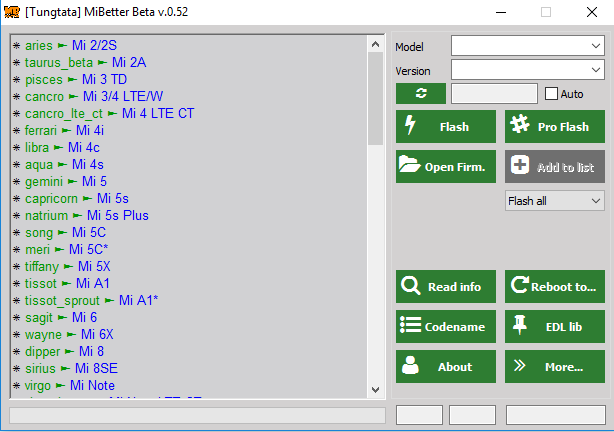Click the Flash button label
Image resolution: width=614 pixels, height=432 pixels.
454,127
